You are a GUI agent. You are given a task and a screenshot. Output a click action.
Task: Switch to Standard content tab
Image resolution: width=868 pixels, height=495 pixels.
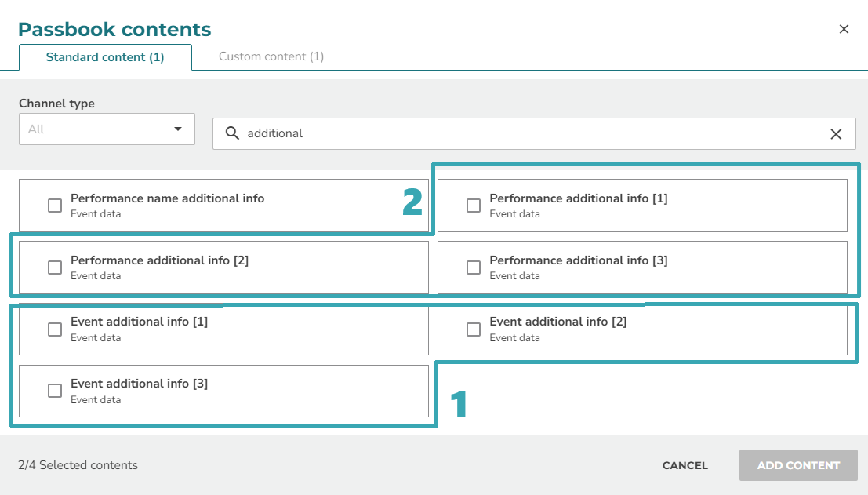tap(105, 57)
